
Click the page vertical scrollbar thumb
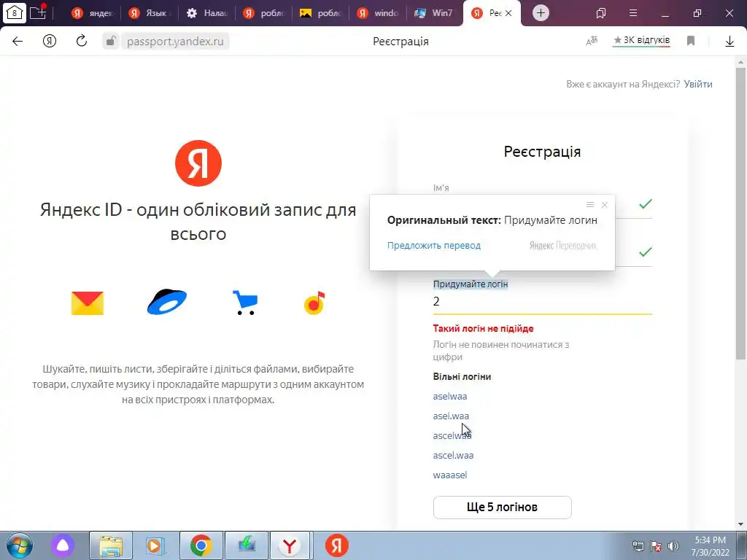(x=741, y=214)
